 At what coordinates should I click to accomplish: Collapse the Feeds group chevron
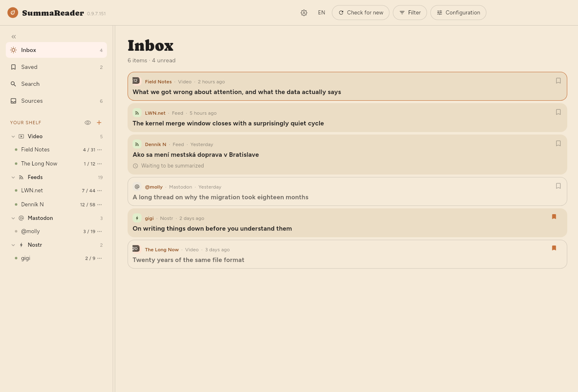13,177
